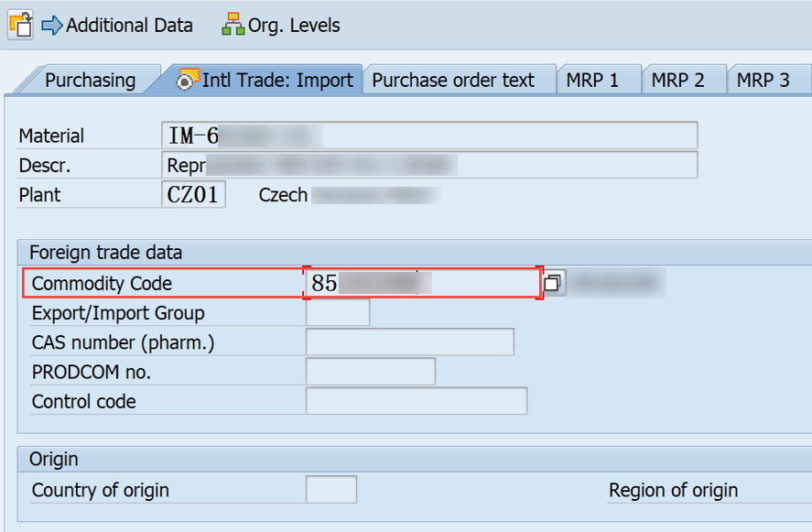
Task: Click the Foreign trade data group header
Action: [105, 253]
